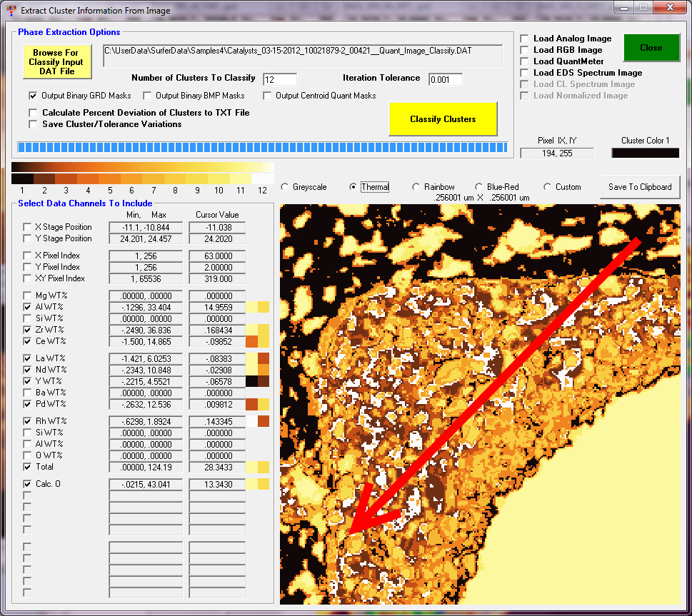The image size is (692, 616).
Task: Enable the Mg WT% data channel
Action: click(x=27, y=296)
